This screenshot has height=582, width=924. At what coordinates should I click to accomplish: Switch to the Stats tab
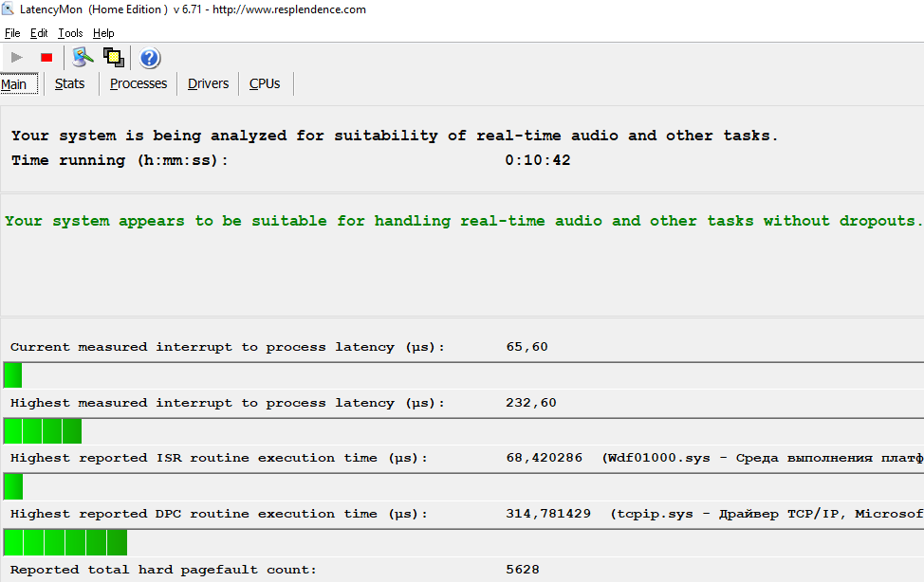69,83
